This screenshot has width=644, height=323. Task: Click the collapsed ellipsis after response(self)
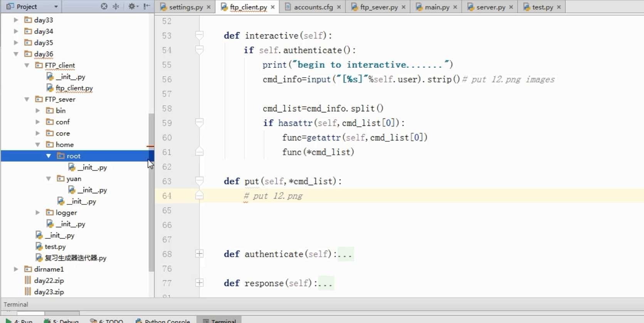coord(326,283)
